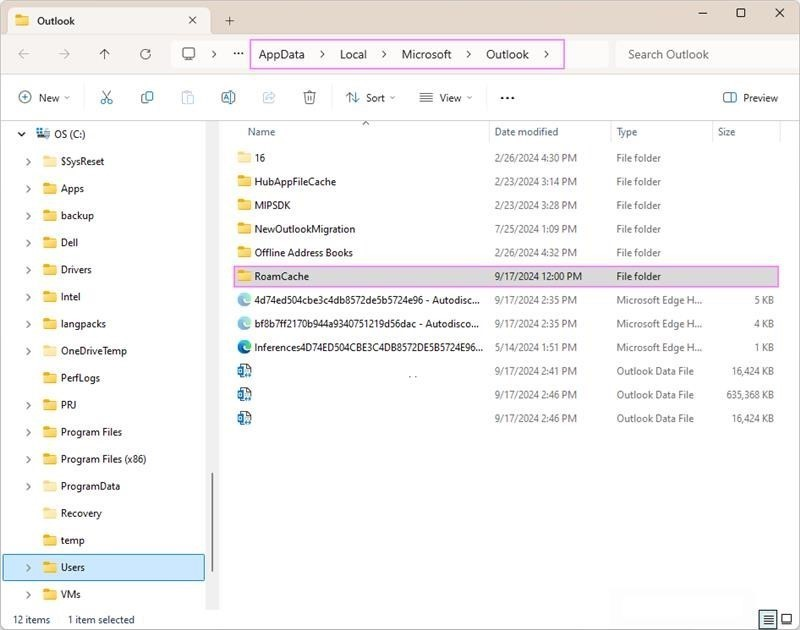Expand the Drivers folder chevron
The height and width of the screenshot is (630, 800).
tap(28, 270)
